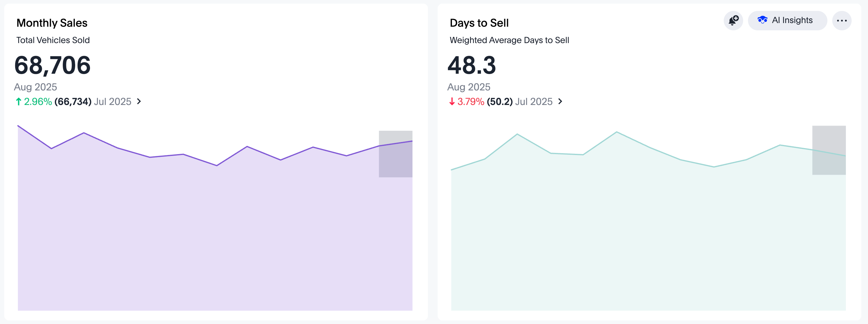Expand Days to Sell Jul 2025 comparison chevron
Image resolution: width=868 pixels, height=324 pixels.
pos(560,102)
